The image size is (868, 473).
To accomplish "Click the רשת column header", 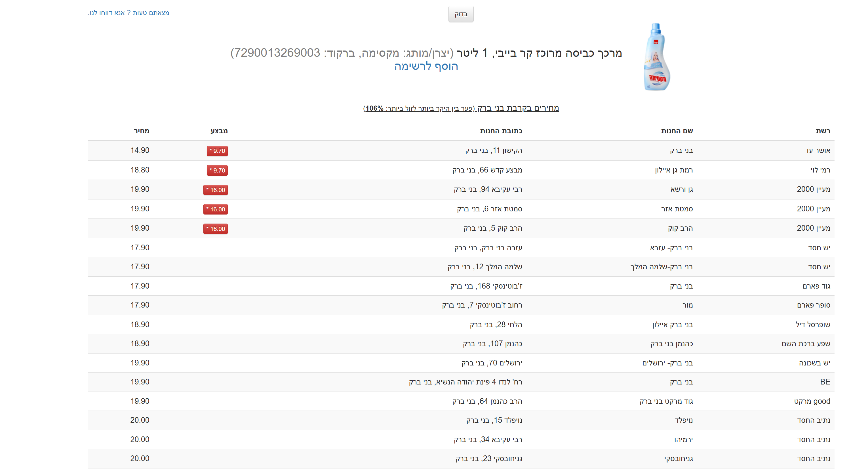I will [823, 131].
